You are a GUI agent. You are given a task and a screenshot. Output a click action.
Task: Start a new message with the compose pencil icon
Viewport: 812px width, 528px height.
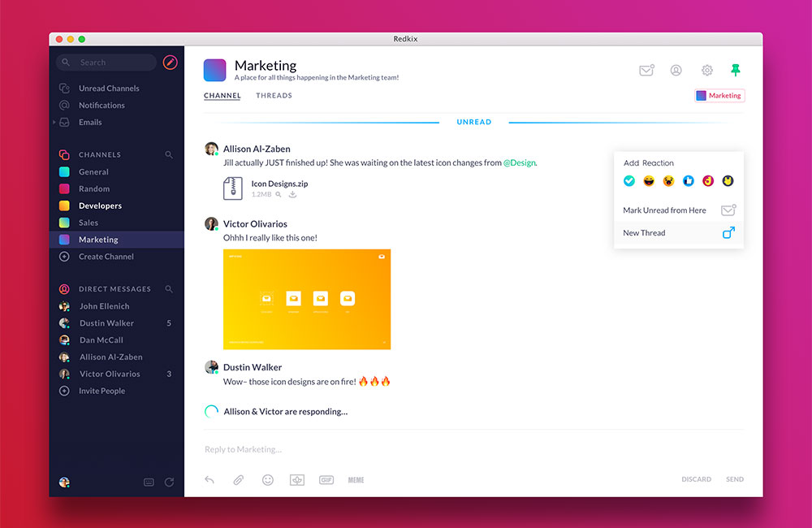click(x=170, y=62)
